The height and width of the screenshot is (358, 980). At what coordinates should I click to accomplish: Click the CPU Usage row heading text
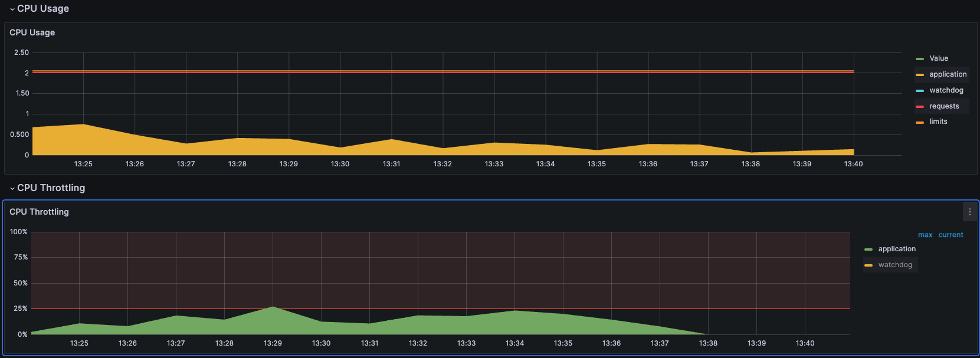pos(43,8)
